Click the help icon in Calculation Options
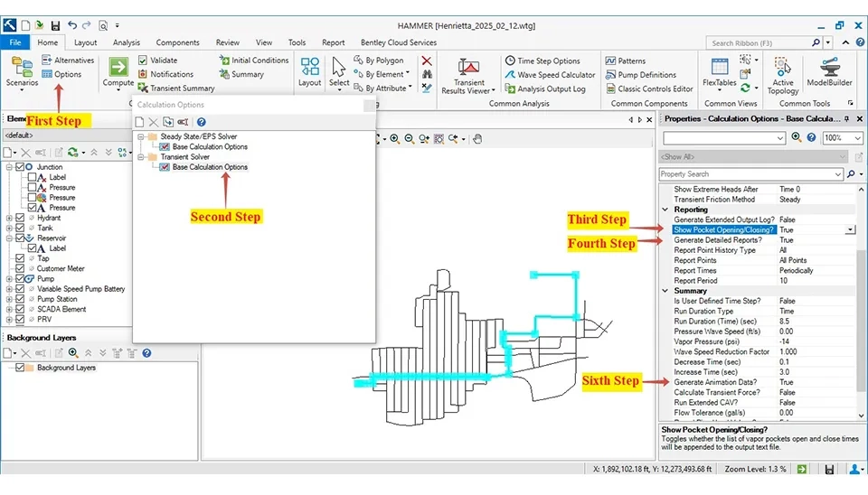Image resolution: width=868 pixels, height=495 pixels. pyautogui.click(x=201, y=122)
